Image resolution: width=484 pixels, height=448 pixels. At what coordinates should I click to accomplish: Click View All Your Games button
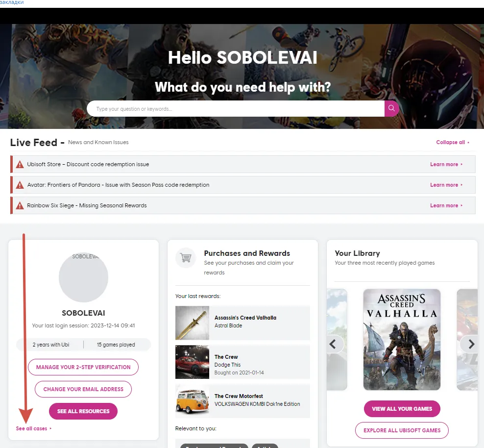point(402,409)
